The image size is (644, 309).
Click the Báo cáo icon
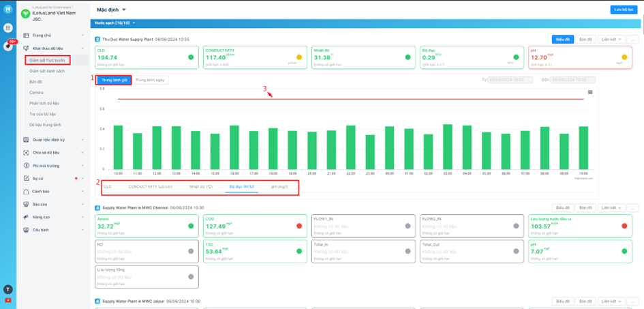coord(27,204)
